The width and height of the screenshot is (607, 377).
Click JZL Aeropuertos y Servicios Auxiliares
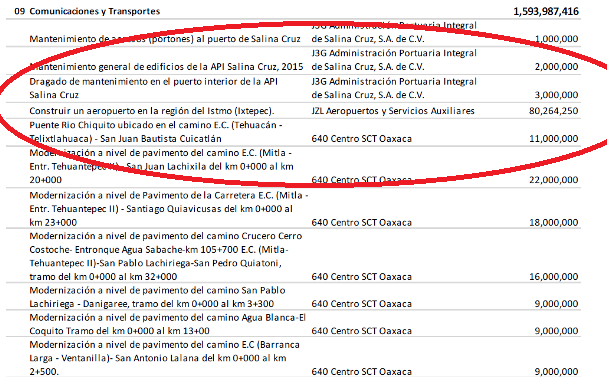tap(393, 111)
